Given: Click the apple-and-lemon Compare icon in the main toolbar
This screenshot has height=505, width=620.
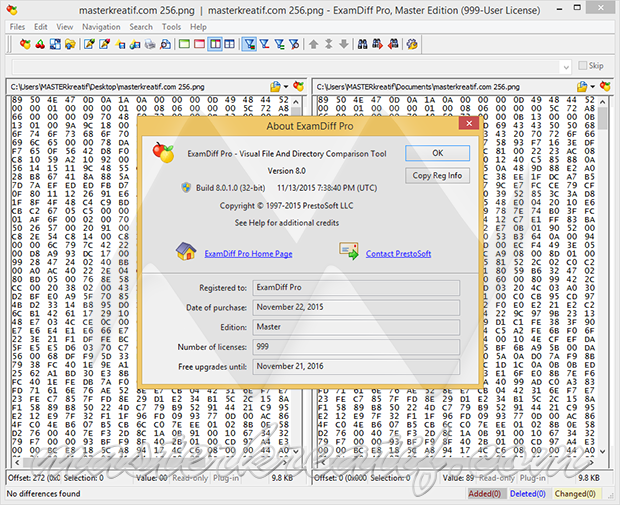Looking at the screenshot, I should tap(25, 44).
